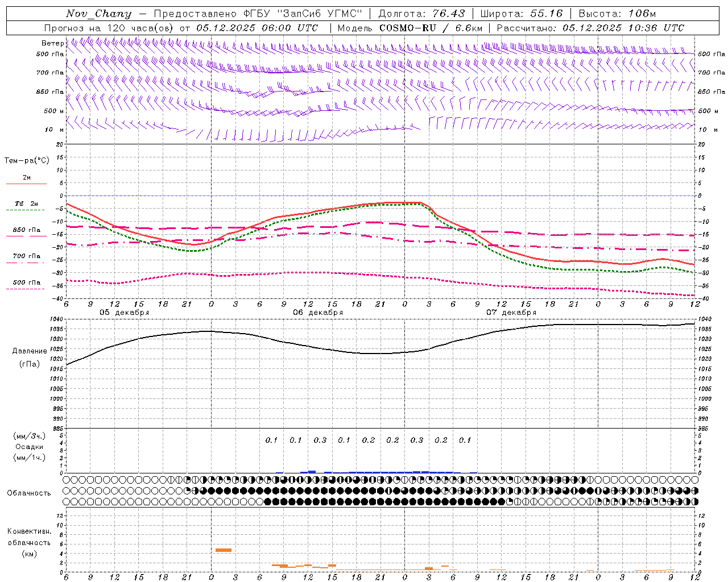728x582 pixels.
Task: Click the Широта: 55.16 header value
Action: coord(522,14)
